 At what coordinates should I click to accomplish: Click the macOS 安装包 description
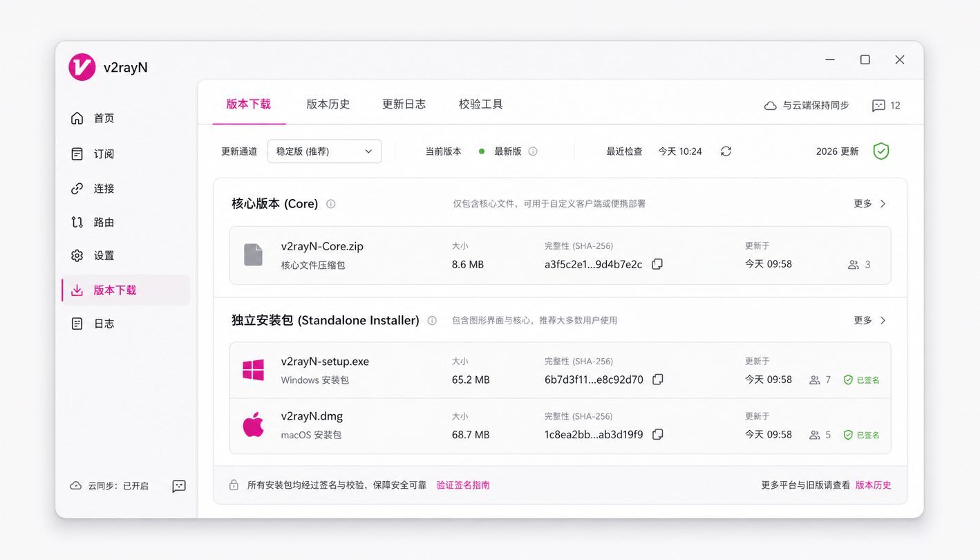coord(311,436)
